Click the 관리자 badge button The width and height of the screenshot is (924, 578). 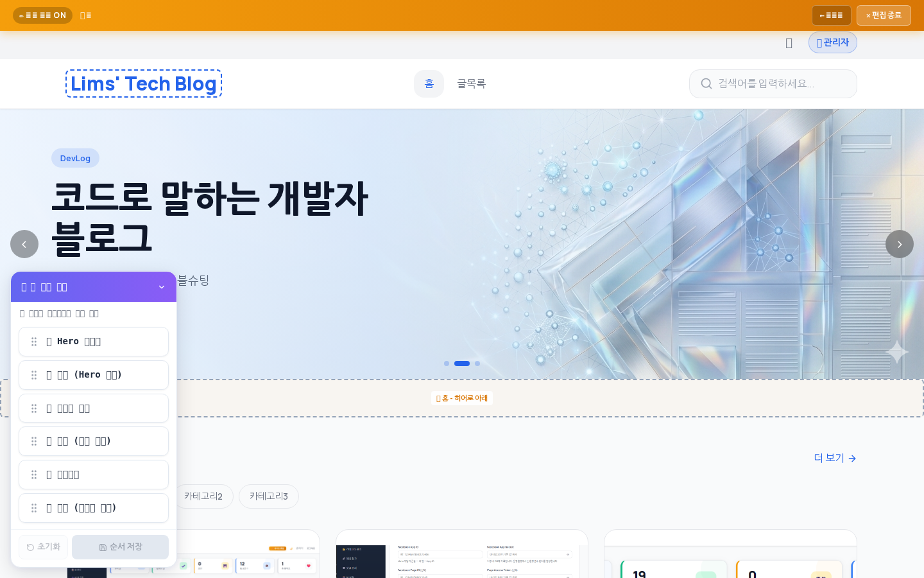pyautogui.click(x=832, y=42)
